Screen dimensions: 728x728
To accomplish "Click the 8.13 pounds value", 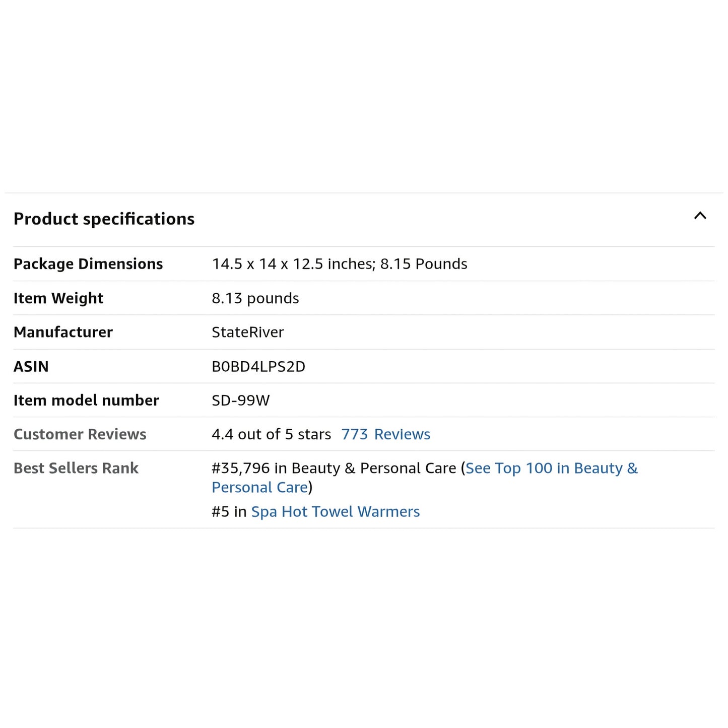I will [255, 298].
